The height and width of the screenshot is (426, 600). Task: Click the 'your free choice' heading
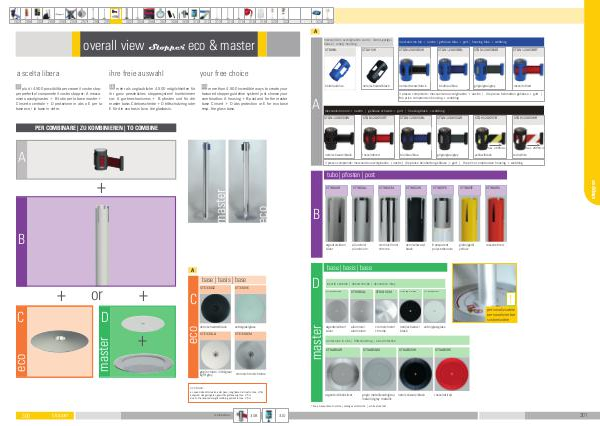(224, 73)
